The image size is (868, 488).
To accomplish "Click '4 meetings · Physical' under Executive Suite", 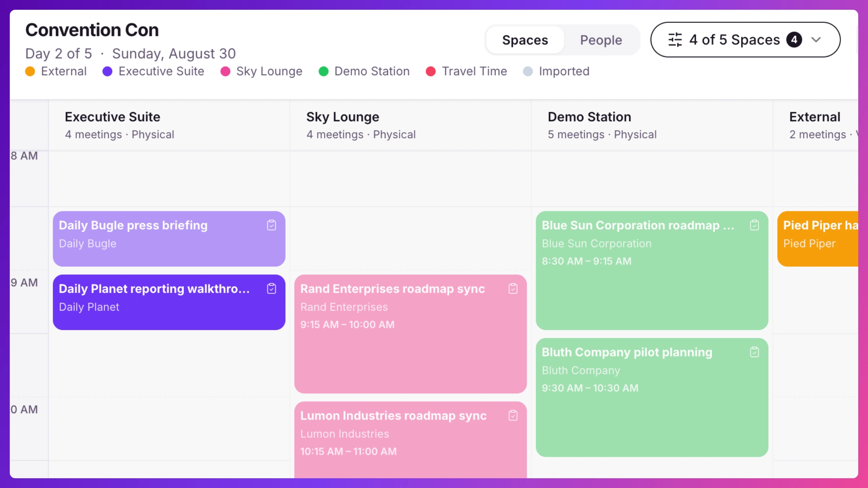I will pos(119,134).
